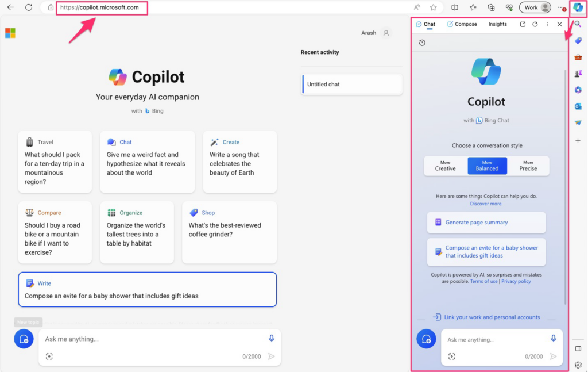The width and height of the screenshot is (588, 372).
Task: Open Edge browser settings menu with red badge
Action: pos(562,7)
